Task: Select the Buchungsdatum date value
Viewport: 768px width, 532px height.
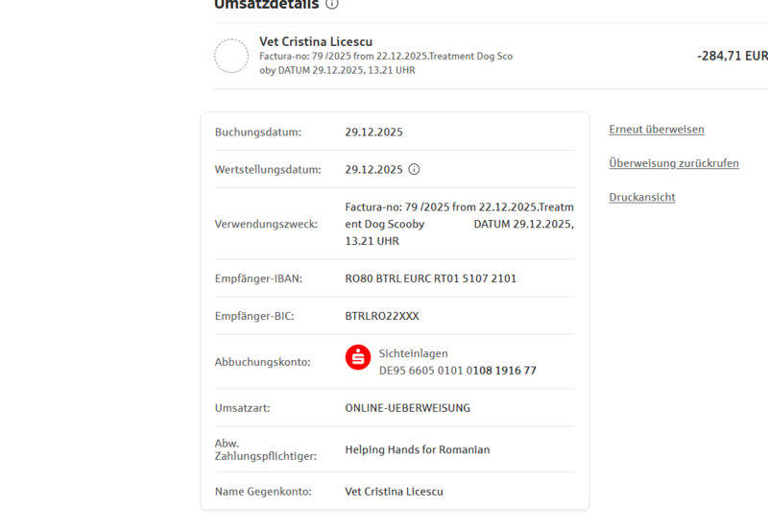Action: tap(375, 132)
